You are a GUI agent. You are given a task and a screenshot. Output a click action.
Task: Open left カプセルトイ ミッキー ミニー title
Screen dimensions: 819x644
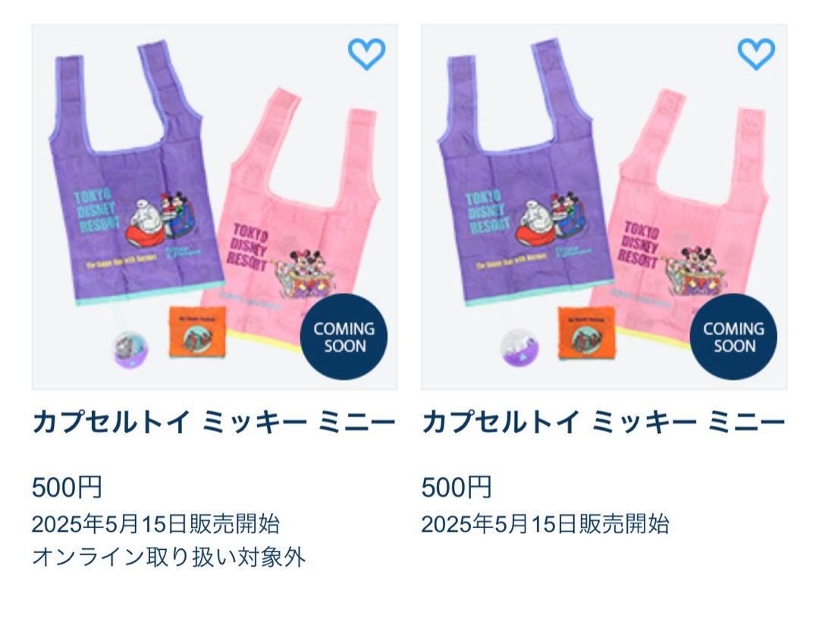214,422
